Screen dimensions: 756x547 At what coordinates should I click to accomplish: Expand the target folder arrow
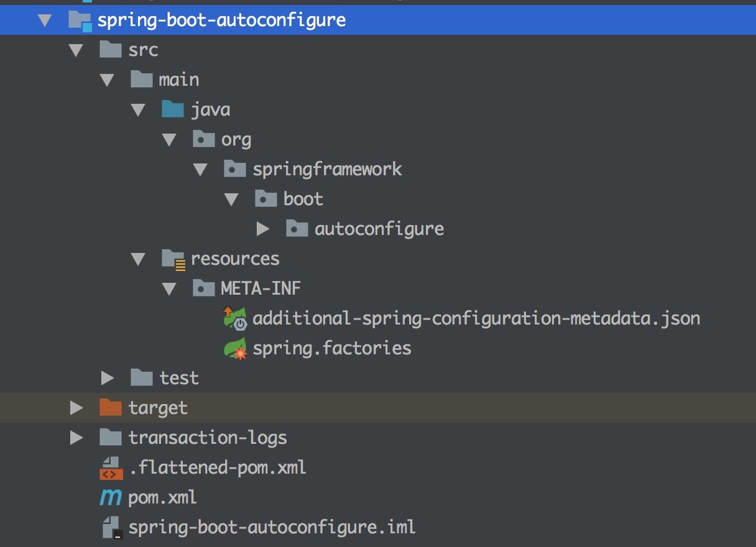pos(76,408)
